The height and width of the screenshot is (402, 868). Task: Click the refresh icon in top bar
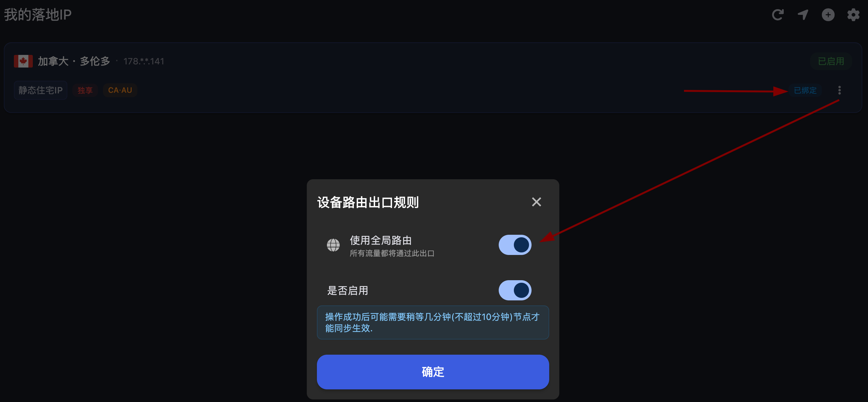(778, 15)
